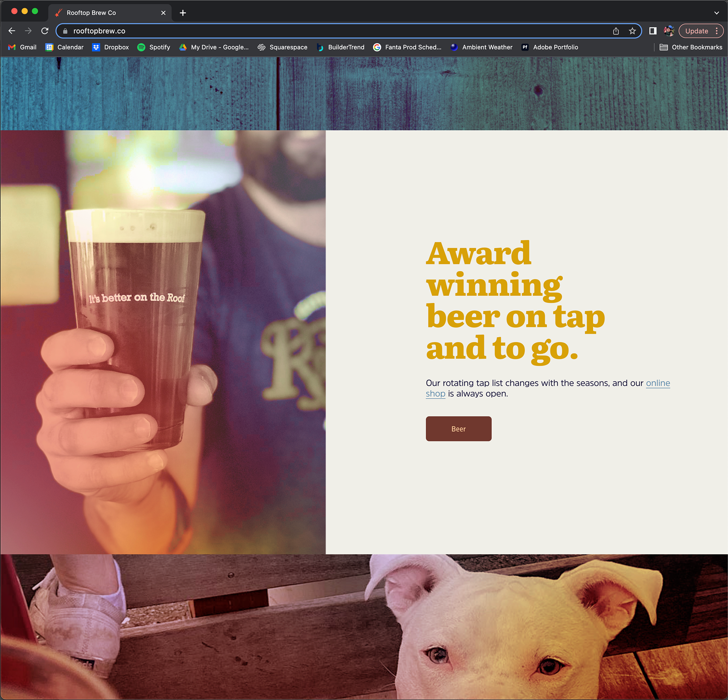This screenshot has width=728, height=700.
Task: Reload the rooftopbrew.co page
Action: 45,31
